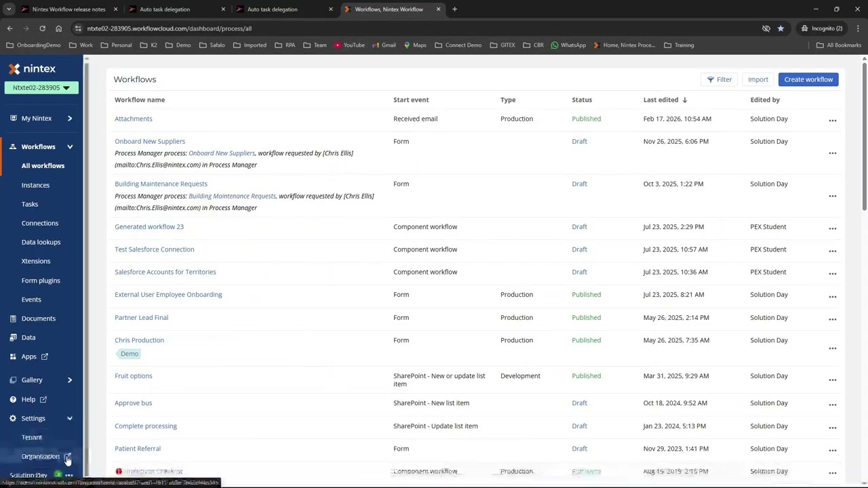Click the browser back arrow
The height and width of the screenshot is (488, 868).
point(9,28)
